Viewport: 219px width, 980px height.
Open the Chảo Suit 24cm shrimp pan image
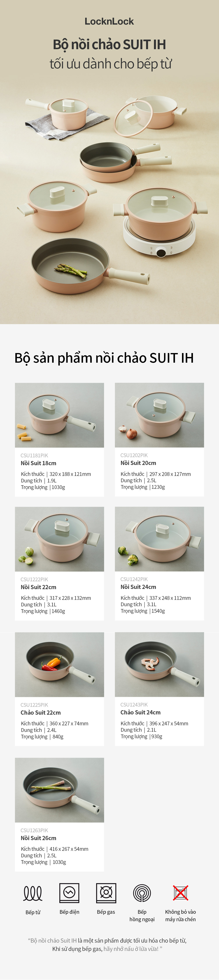(x=159, y=665)
